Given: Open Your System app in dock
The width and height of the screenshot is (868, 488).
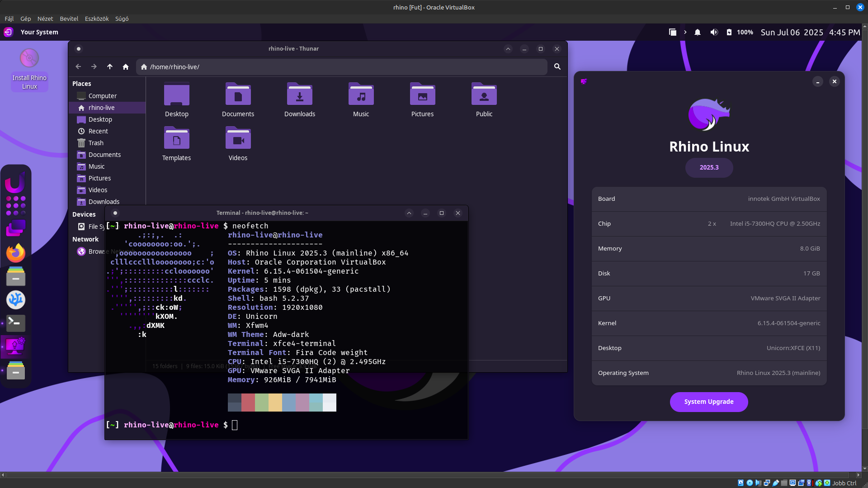Looking at the screenshot, I should (16, 346).
